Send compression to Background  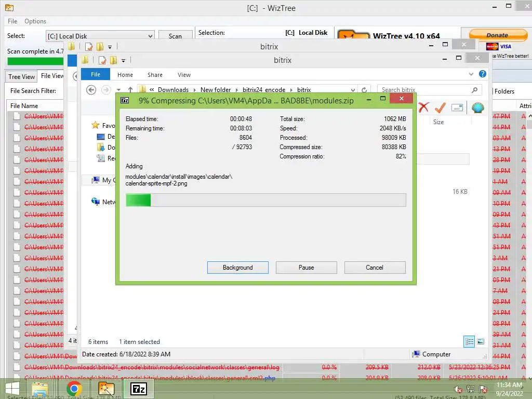[x=238, y=268]
